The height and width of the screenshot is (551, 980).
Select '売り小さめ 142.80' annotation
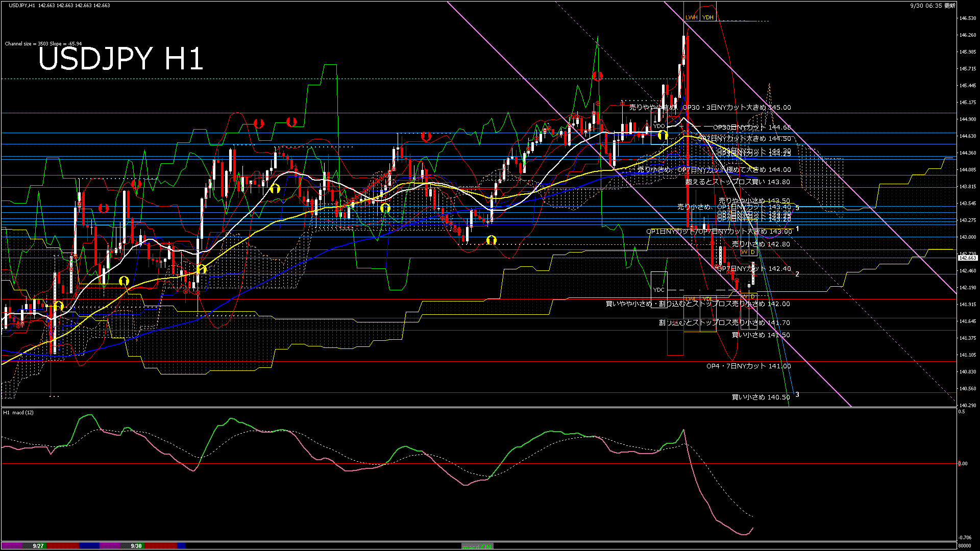tap(761, 244)
